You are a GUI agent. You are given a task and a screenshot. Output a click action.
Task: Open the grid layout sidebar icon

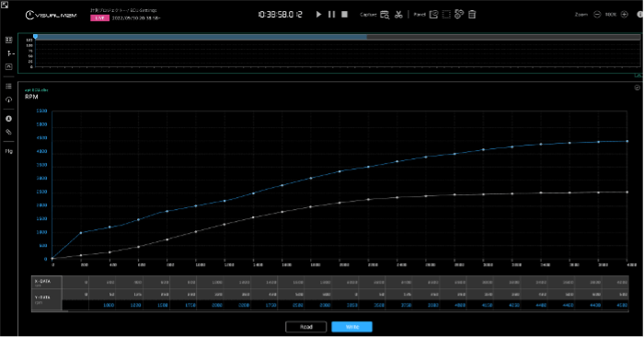pyautogui.click(x=8, y=40)
